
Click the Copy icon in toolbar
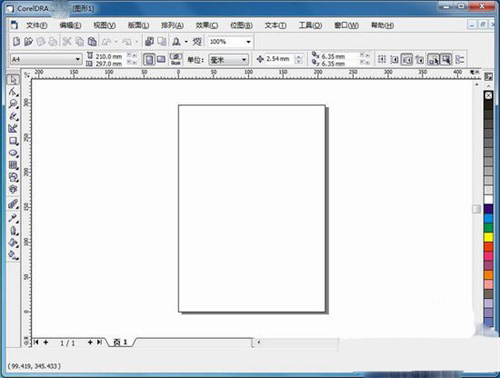coord(79,42)
